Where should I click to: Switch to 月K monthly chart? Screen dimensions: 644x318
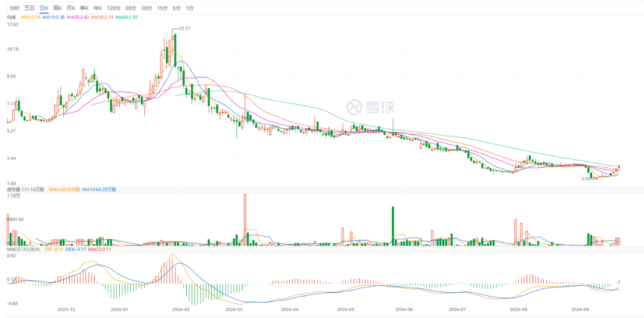pos(71,8)
